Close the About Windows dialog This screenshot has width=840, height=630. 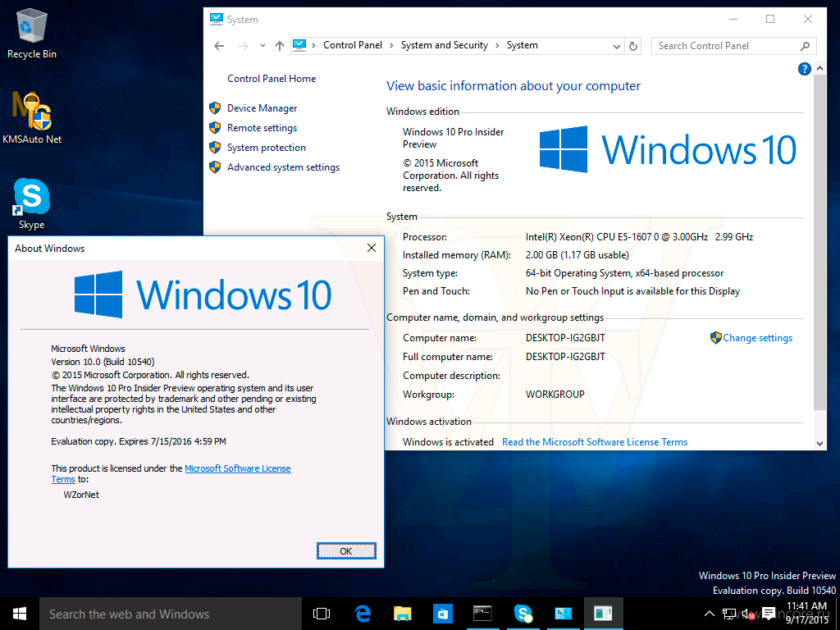coord(372,248)
